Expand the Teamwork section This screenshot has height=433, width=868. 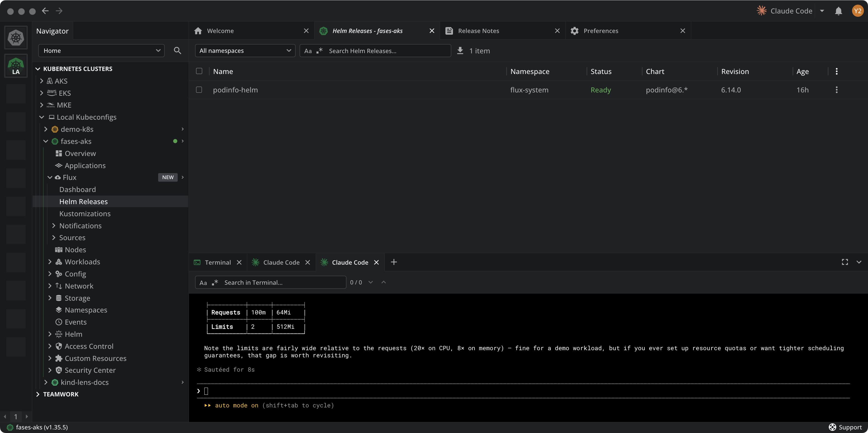point(38,394)
